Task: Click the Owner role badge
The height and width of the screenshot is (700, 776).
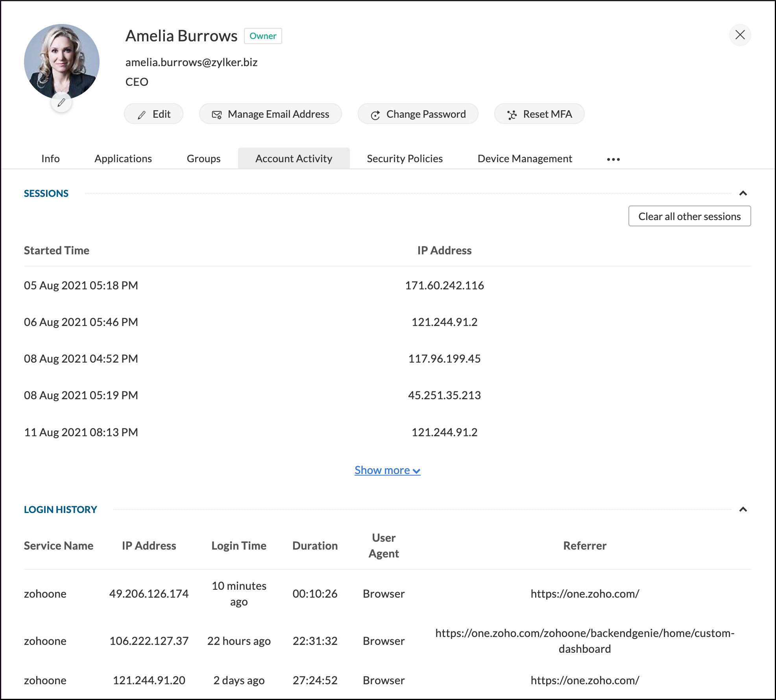Action: coord(263,36)
